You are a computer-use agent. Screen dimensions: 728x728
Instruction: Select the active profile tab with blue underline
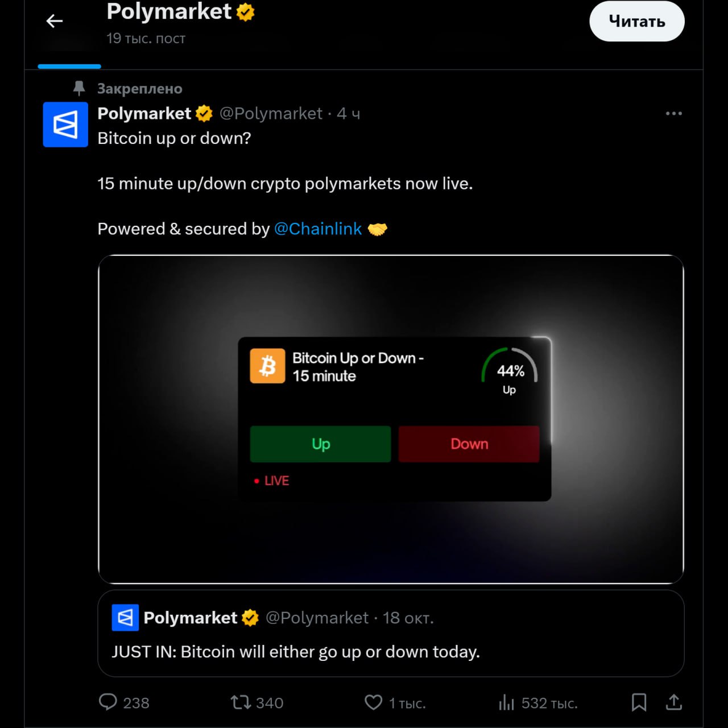point(69,57)
